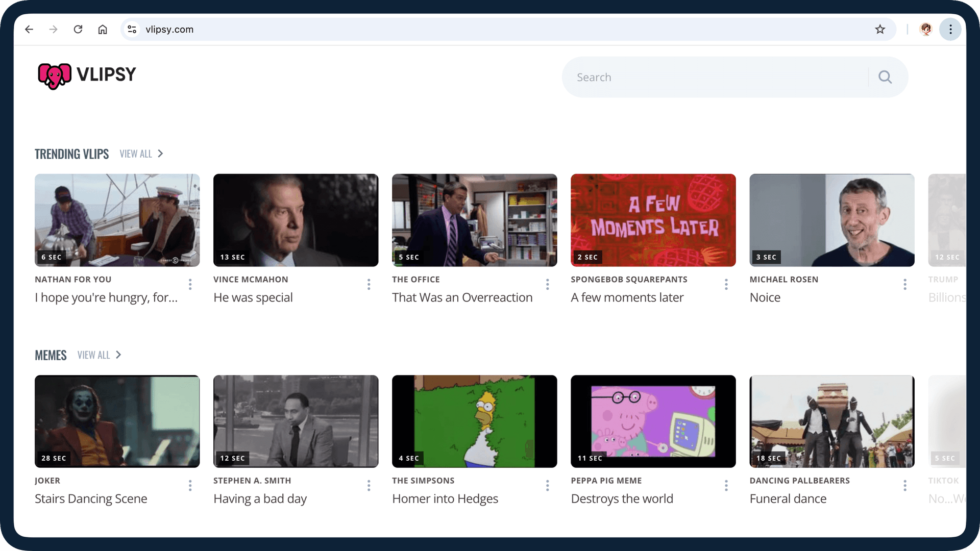The width and height of the screenshot is (980, 551).
Task: Click the STEPHEN A. SMITH source label
Action: click(x=252, y=481)
